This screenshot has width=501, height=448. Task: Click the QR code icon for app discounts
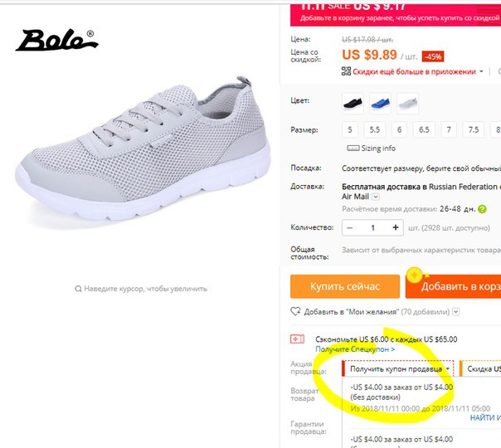tap(346, 71)
